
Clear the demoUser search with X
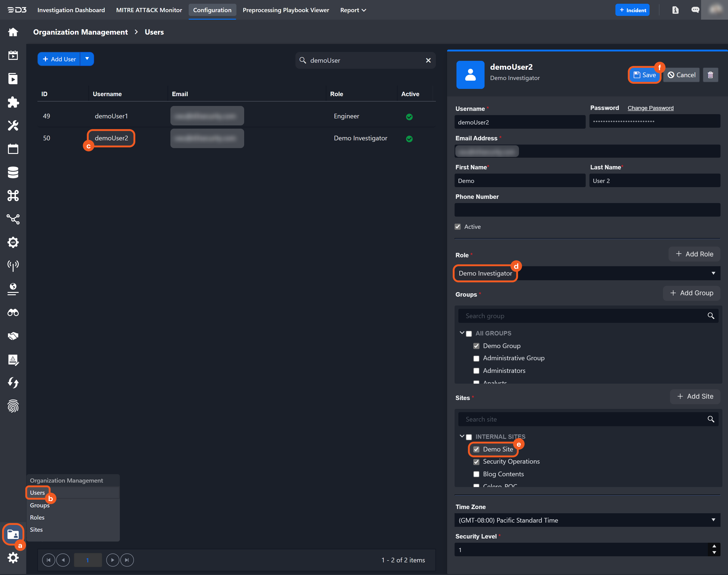tap(428, 60)
